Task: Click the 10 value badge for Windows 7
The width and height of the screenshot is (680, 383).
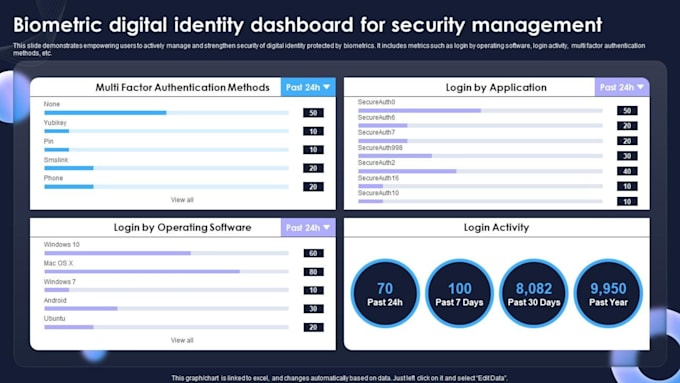Action: coord(314,290)
